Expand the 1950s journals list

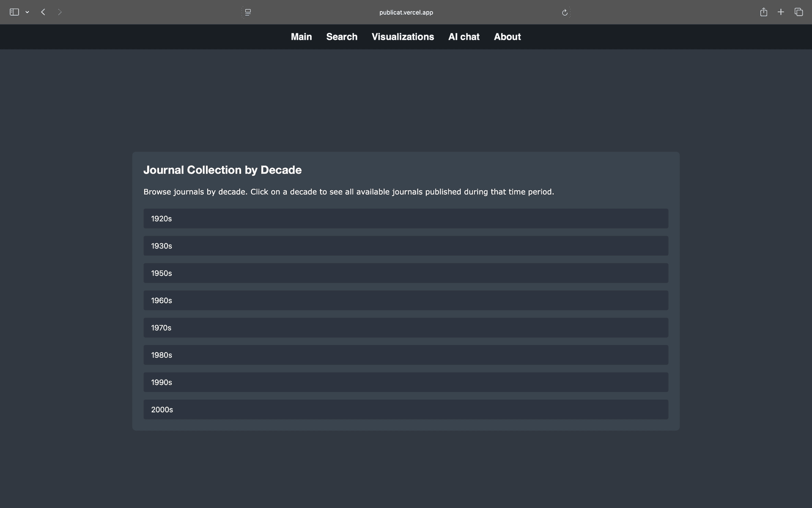click(x=406, y=273)
